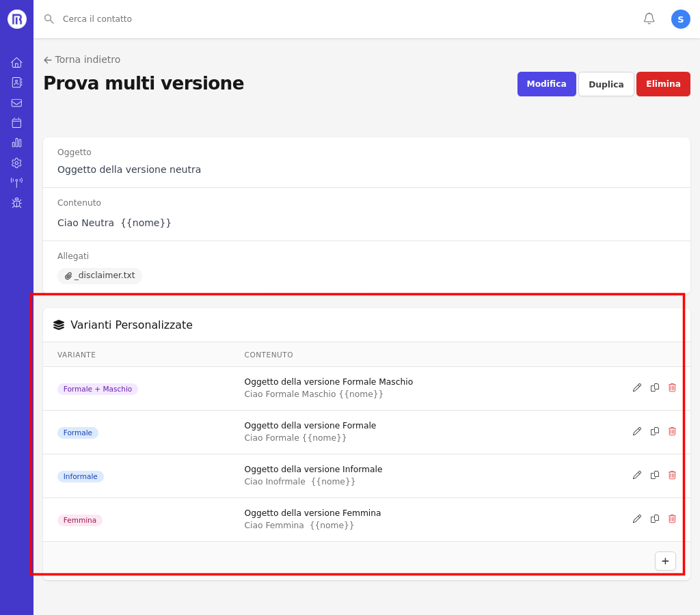Edit the Femmina variant
Screen dimensions: 700x615
(x=637, y=519)
